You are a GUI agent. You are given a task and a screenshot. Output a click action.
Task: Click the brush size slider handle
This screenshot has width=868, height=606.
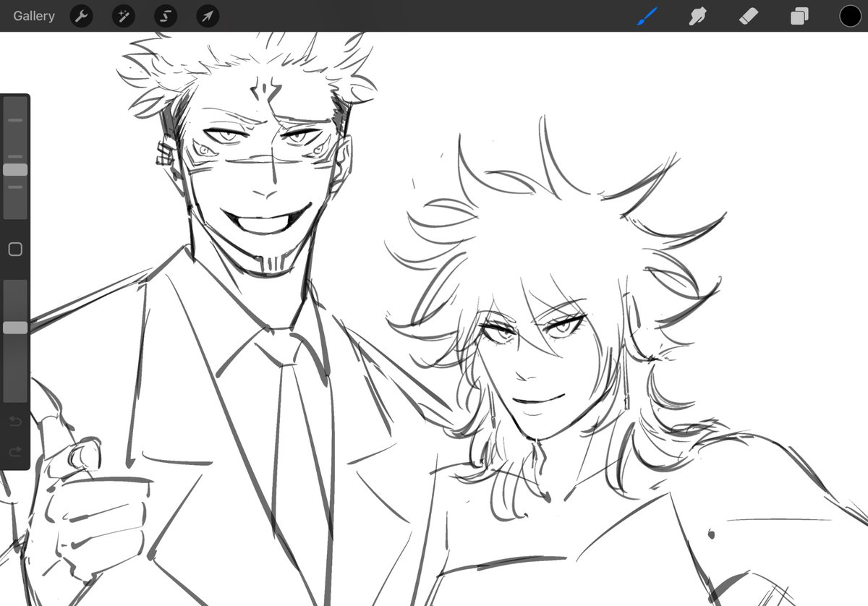[x=15, y=170]
